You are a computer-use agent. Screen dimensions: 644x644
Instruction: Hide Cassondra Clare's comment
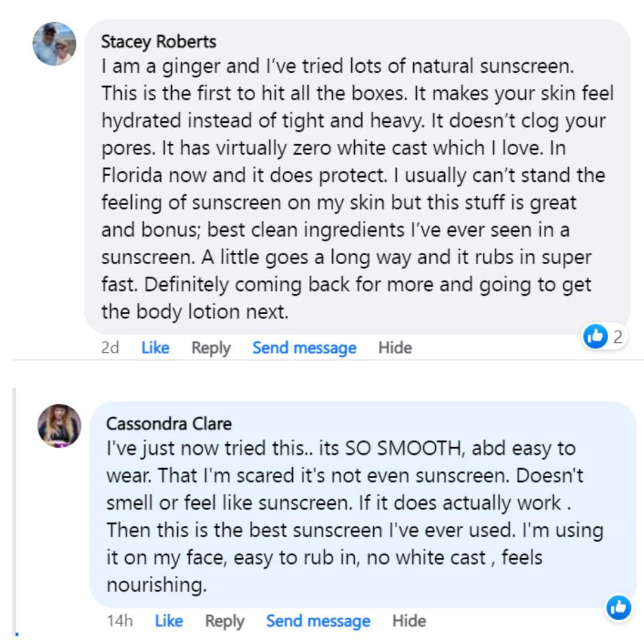(x=408, y=621)
